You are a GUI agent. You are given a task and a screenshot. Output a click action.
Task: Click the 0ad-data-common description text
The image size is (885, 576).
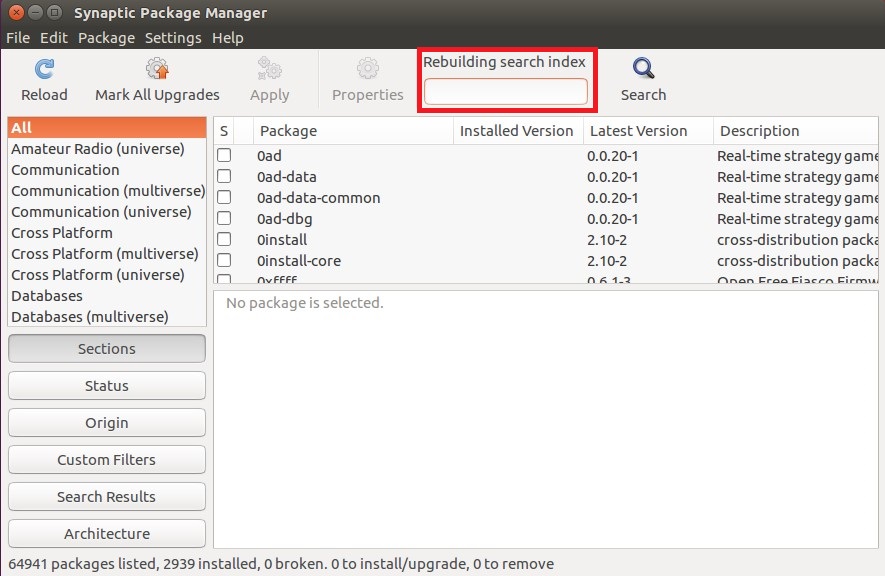(x=797, y=198)
